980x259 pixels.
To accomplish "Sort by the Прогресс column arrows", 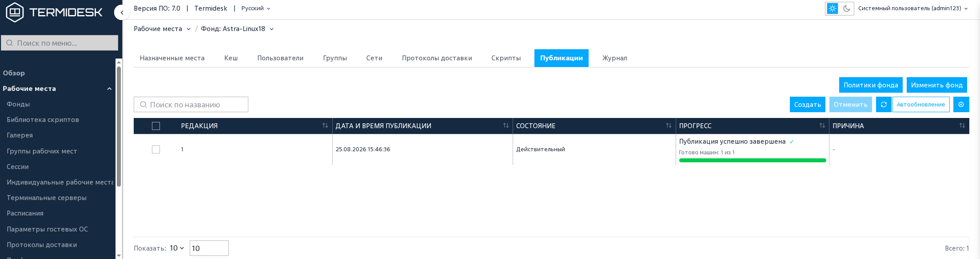I will pyautogui.click(x=822, y=126).
